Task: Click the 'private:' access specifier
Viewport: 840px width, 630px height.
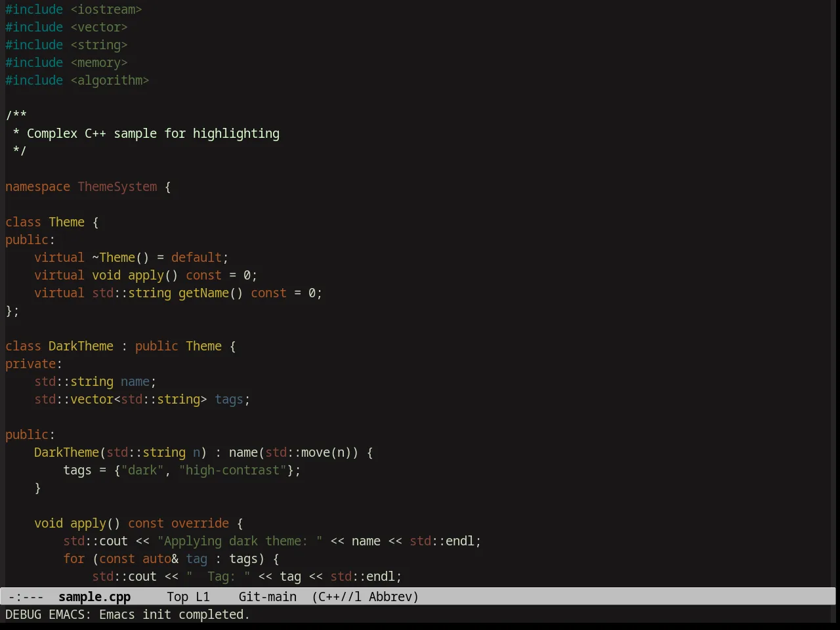Action: click(x=33, y=364)
